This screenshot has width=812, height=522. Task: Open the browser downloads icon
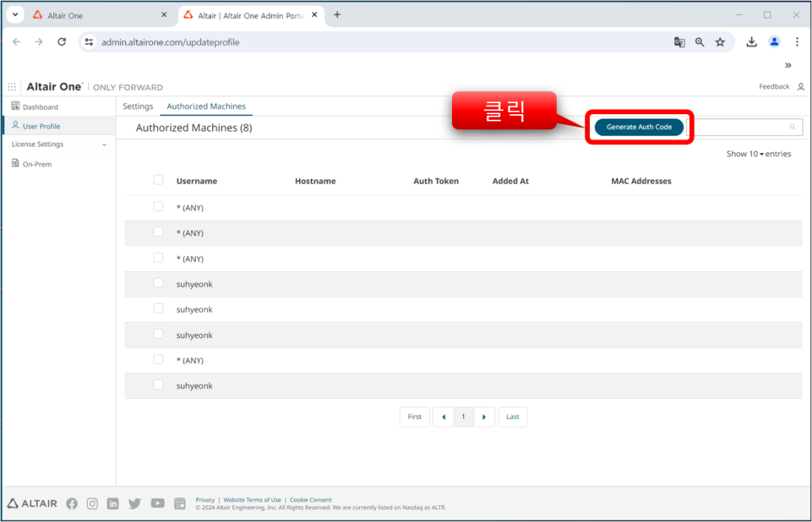(752, 43)
